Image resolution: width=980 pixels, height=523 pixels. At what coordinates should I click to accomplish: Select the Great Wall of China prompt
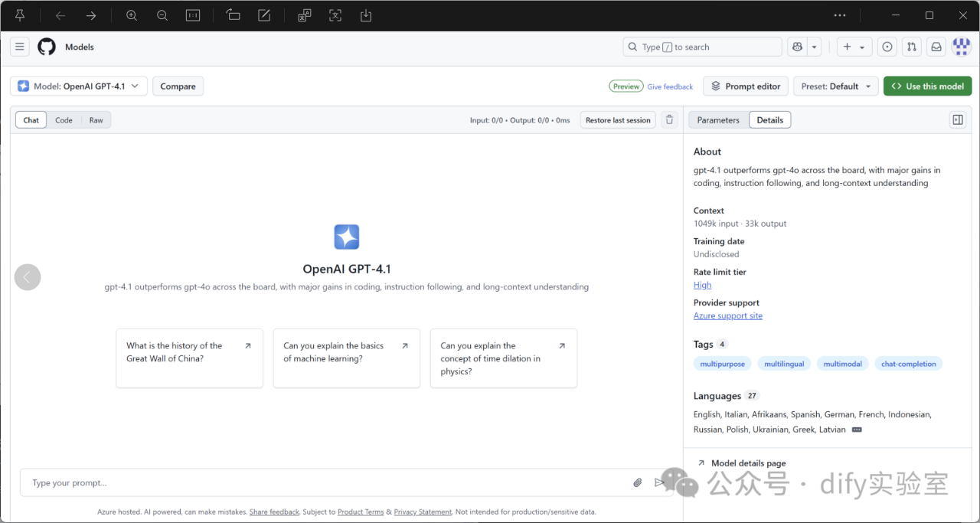coord(190,358)
